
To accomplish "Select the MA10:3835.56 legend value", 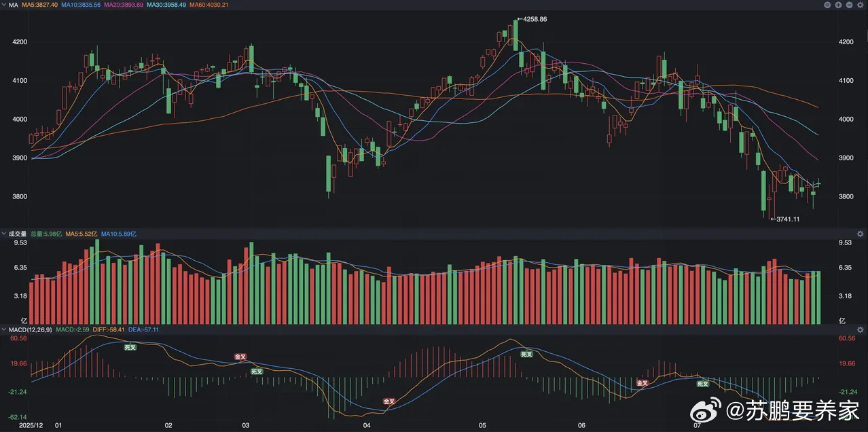I will pos(81,5).
